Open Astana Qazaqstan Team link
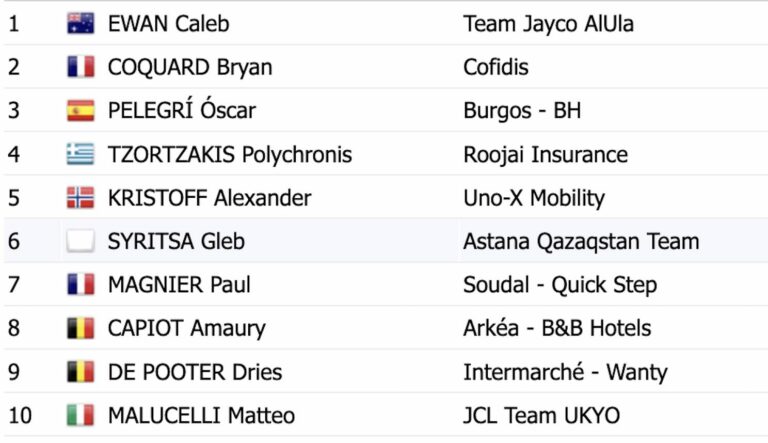The image size is (768, 443). 581,242
